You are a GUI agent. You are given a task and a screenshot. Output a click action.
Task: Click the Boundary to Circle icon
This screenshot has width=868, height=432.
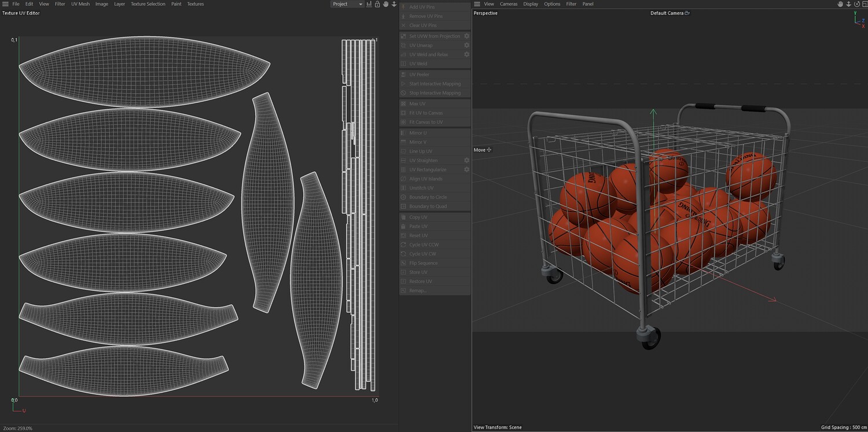click(403, 197)
